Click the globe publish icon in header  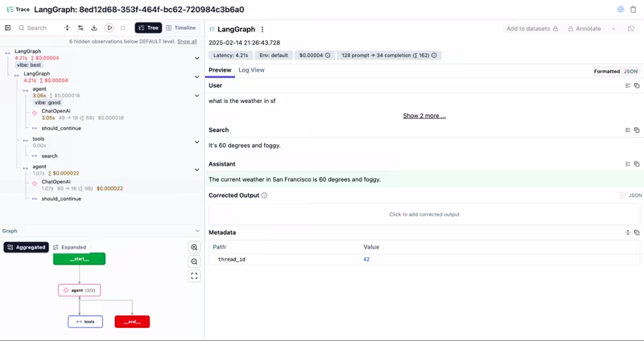621,10
